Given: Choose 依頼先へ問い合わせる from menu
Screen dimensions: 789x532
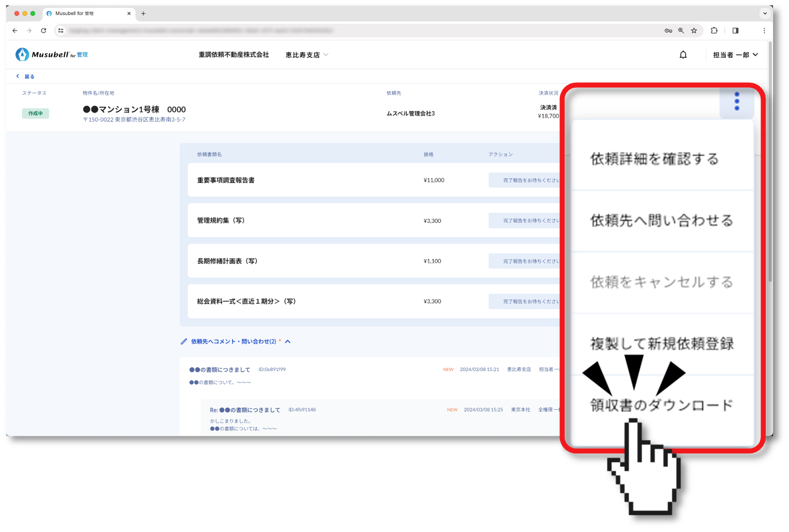Looking at the screenshot, I should point(661,220).
